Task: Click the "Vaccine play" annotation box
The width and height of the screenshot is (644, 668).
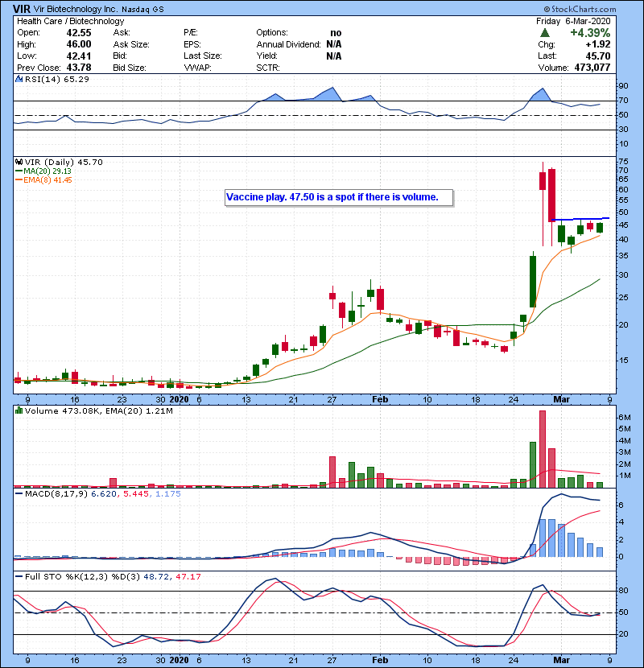Action: point(339,198)
